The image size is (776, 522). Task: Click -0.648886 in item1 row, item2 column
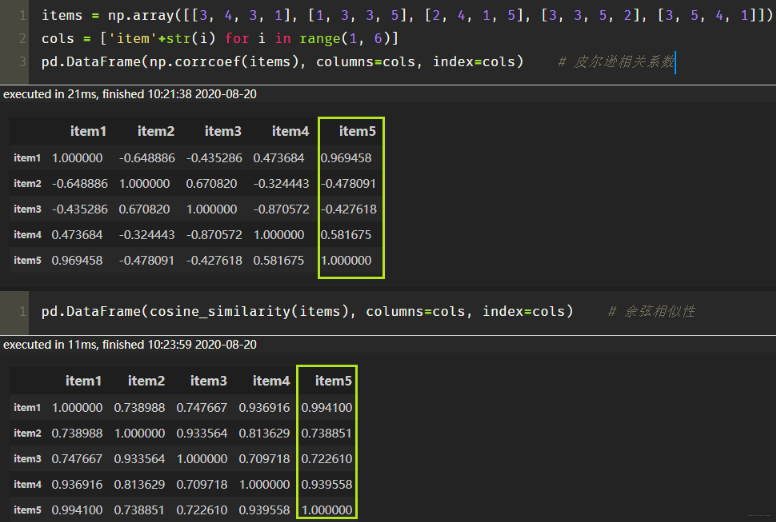[147, 158]
